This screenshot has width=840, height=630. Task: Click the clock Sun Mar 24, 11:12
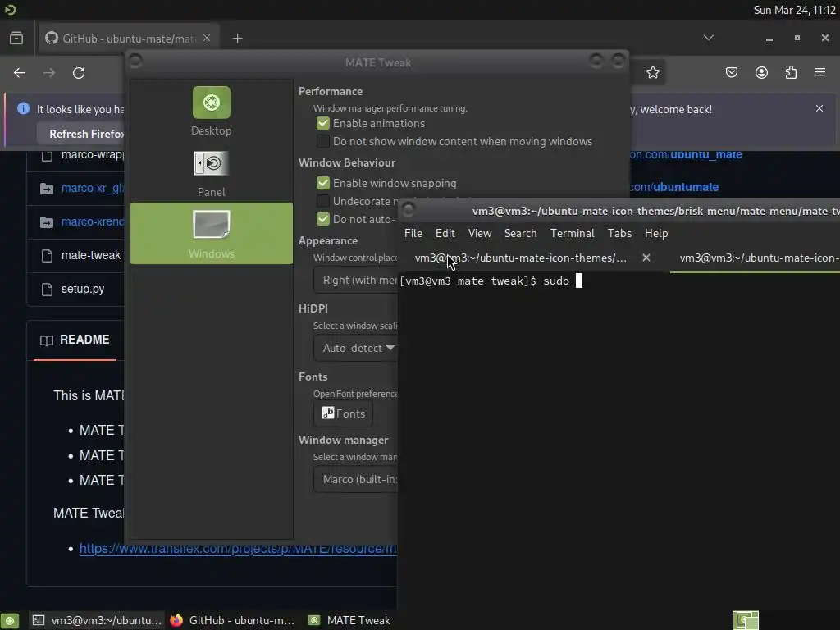click(794, 10)
